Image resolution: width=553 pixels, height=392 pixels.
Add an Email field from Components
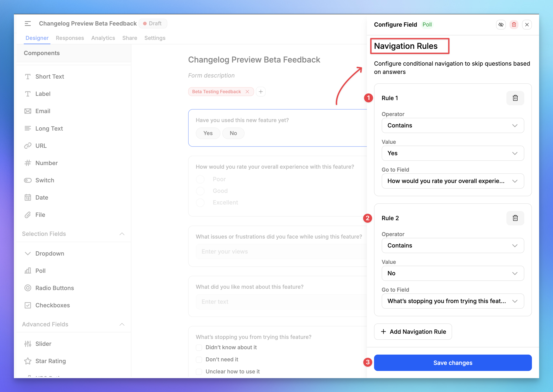tap(43, 111)
